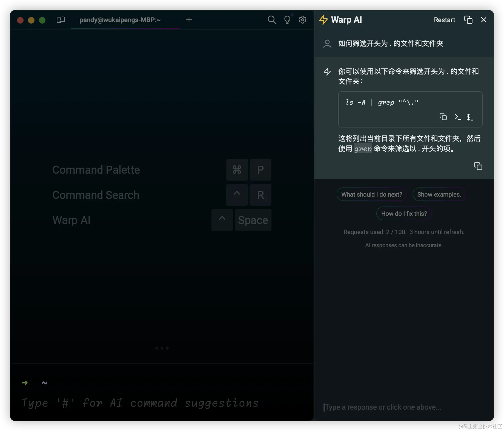504x431 pixels.
Task: Choose 'Show examples.' suggestion
Action: tap(439, 194)
